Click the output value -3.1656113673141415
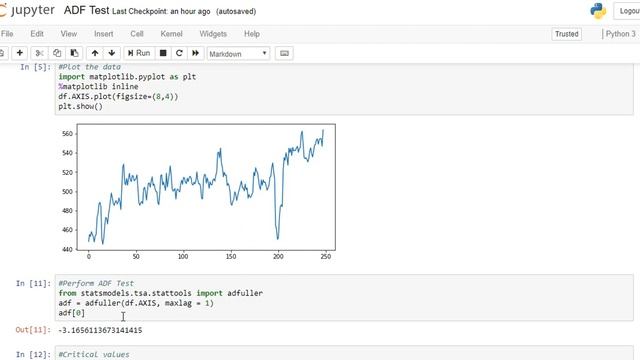The height and width of the screenshot is (360, 640). coord(100,330)
